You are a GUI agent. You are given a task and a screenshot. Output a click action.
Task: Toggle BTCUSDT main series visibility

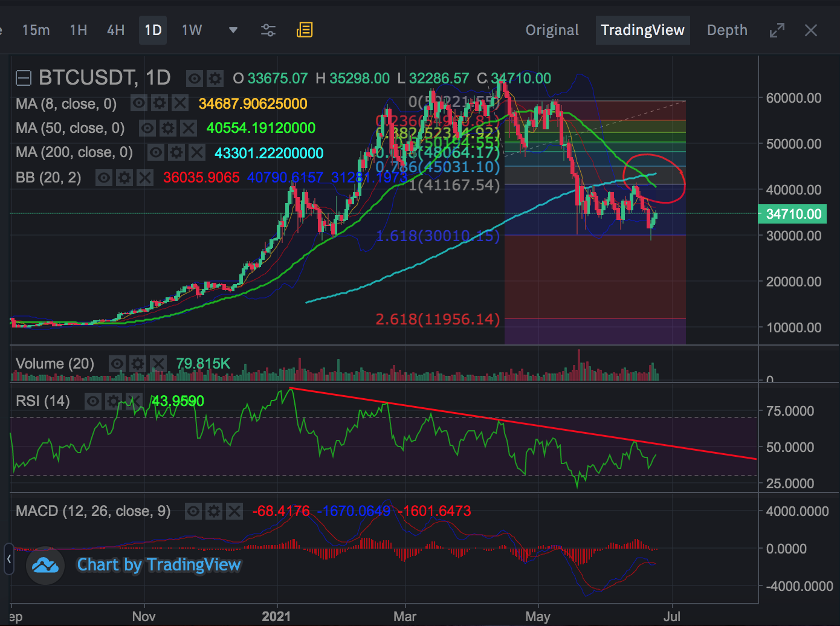pyautogui.click(x=194, y=79)
